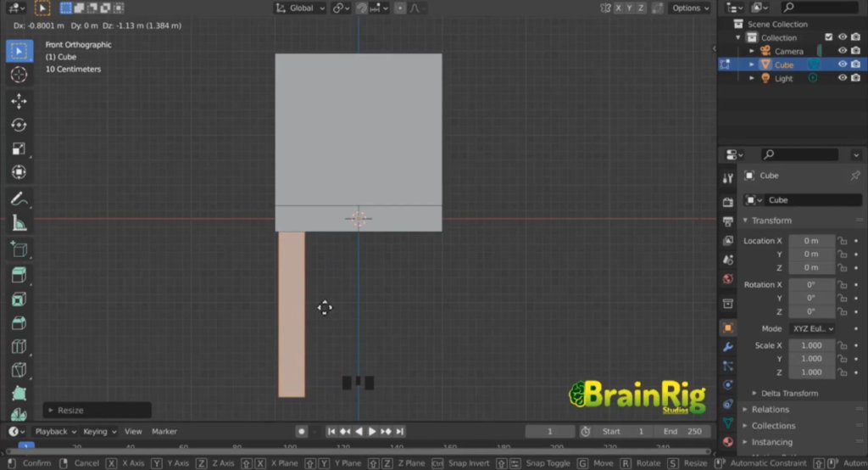Activate the Cursor tool

coord(19,75)
